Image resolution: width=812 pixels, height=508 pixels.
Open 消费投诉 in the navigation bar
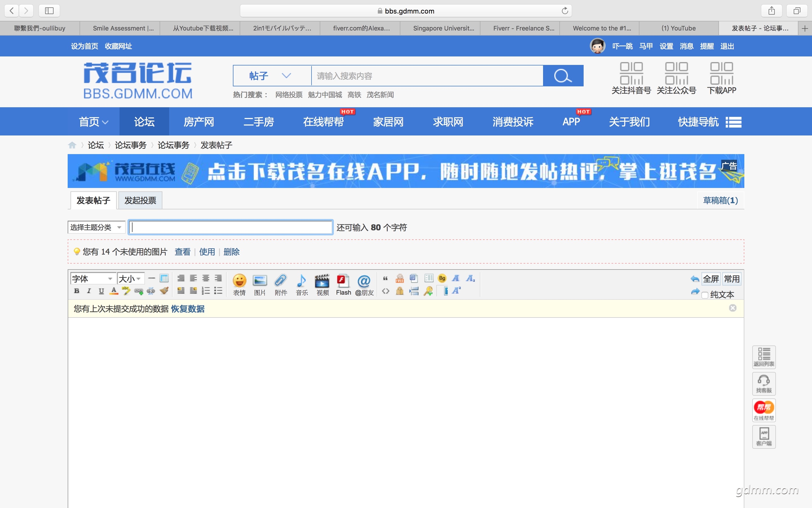pos(513,122)
